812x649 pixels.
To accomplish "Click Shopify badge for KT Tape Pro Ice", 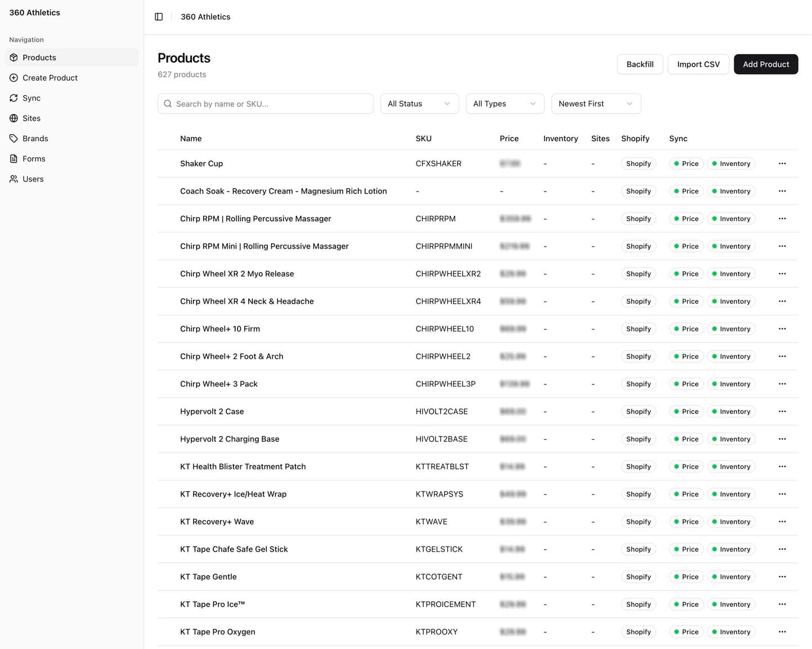I will (x=638, y=605).
